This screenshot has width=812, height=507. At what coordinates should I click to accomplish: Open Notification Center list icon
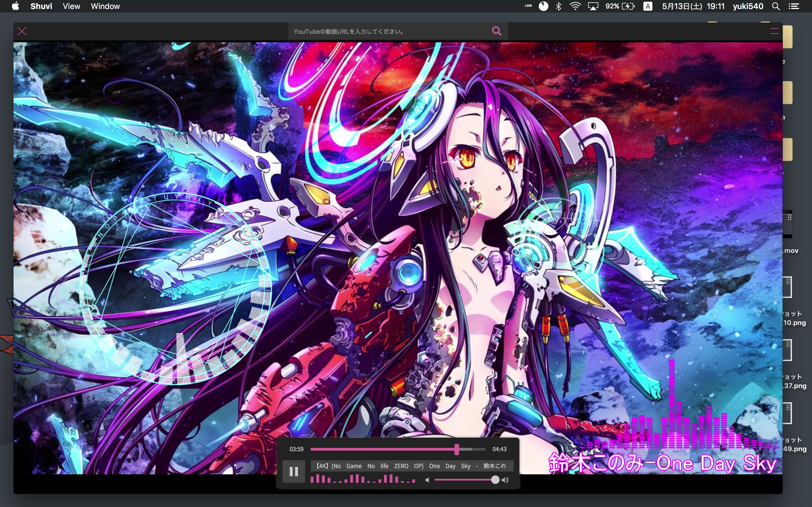tap(794, 6)
